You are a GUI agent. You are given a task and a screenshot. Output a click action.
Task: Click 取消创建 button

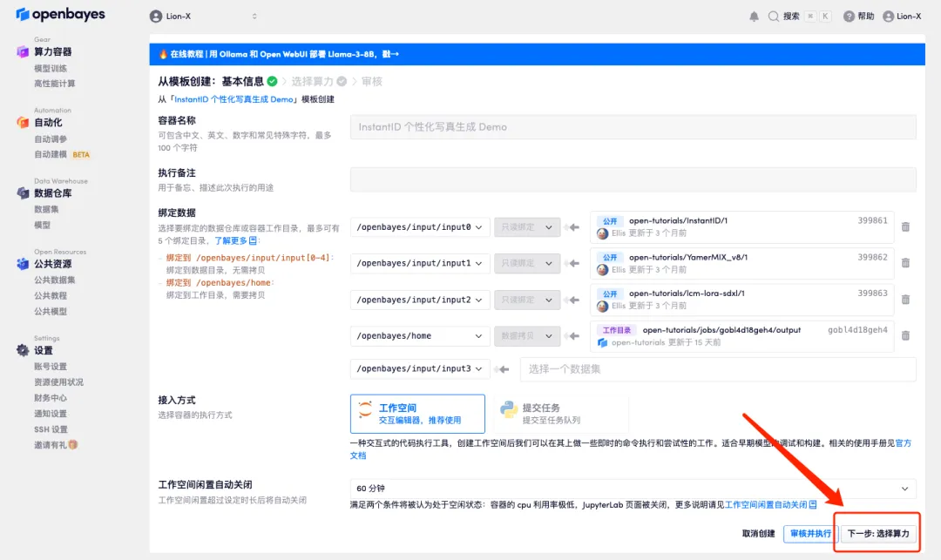point(759,534)
